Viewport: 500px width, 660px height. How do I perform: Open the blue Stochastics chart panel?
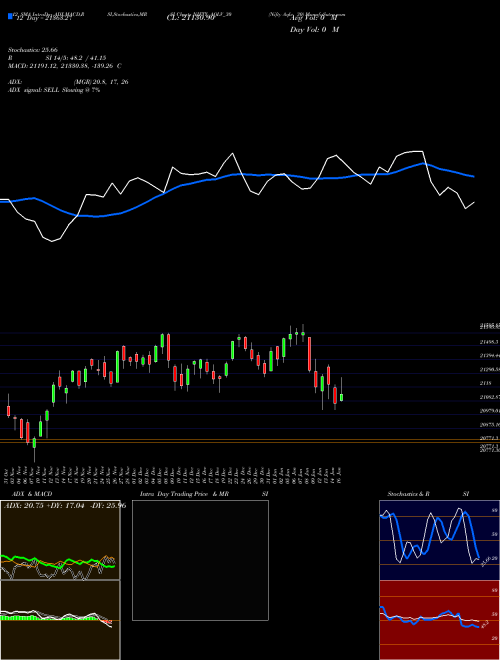click(x=439, y=540)
